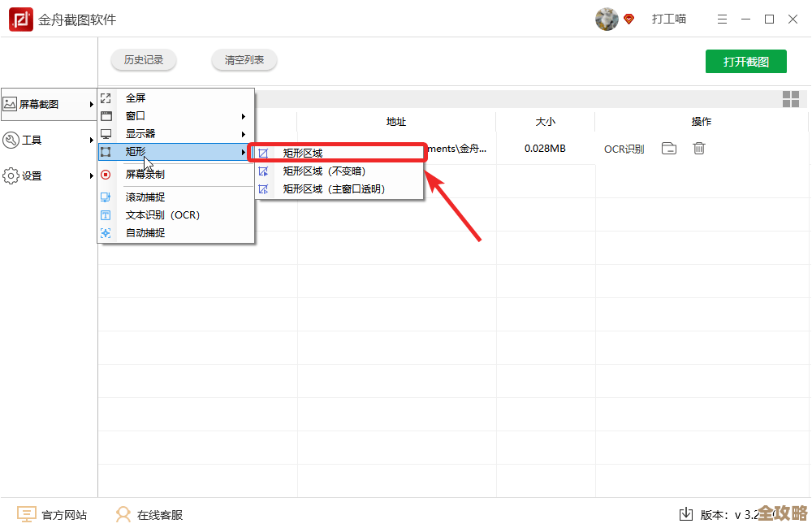This screenshot has height=528, width=812.
Task: Click the 金舟截图软件 app logo
Action: click(21, 19)
